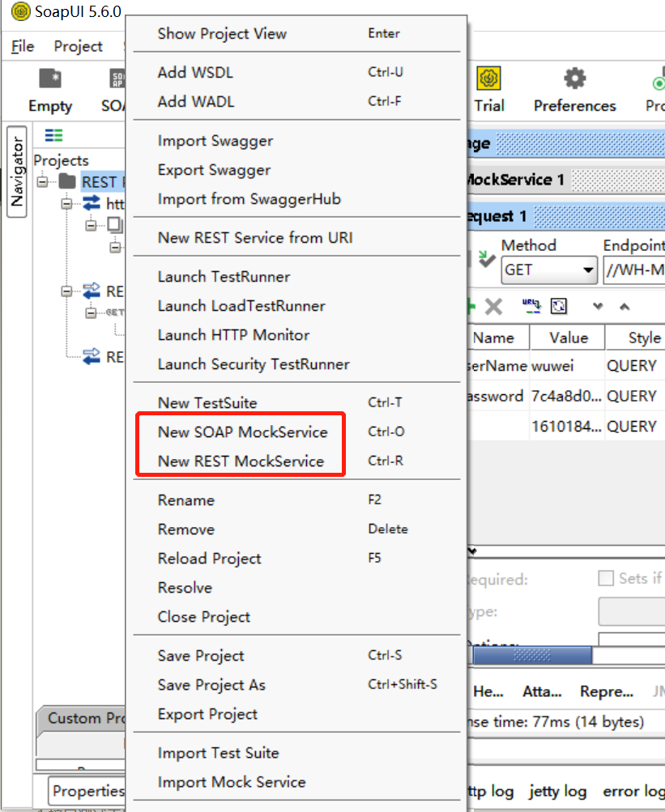Click the small arrow above the Required field
Viewport: 665px width, 812px height.
472,551
